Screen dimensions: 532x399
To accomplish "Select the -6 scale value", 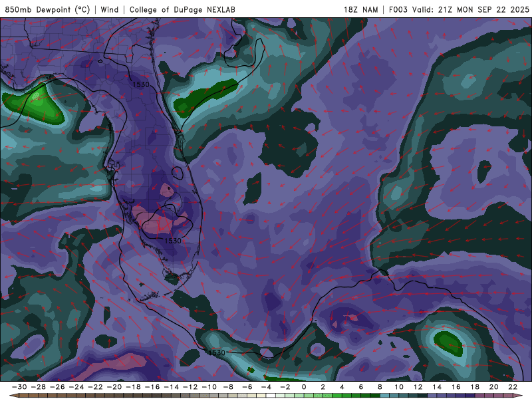I will [x=247, y=387].
